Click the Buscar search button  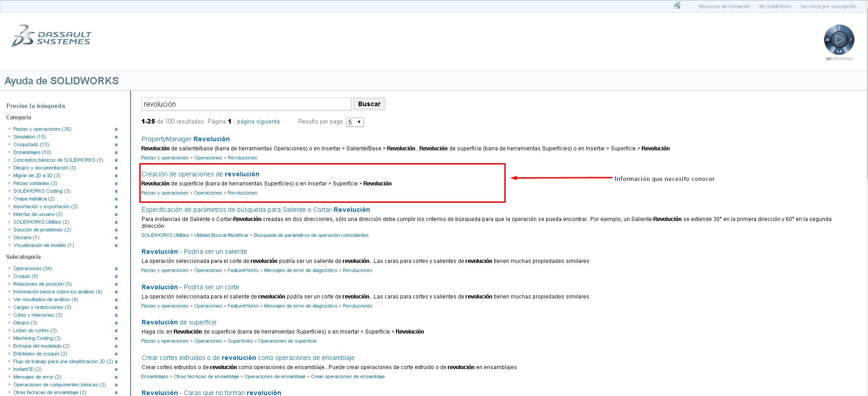coord(369,104)
